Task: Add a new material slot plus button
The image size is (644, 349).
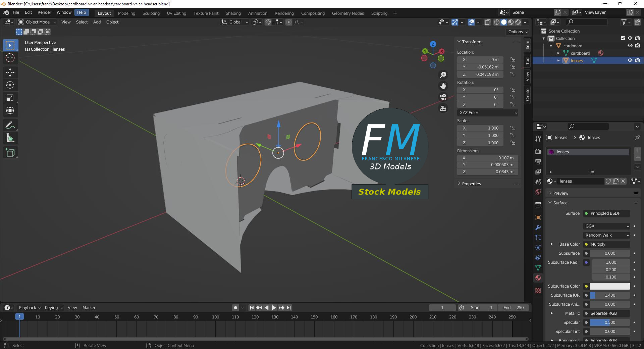Action: point(638,150)
